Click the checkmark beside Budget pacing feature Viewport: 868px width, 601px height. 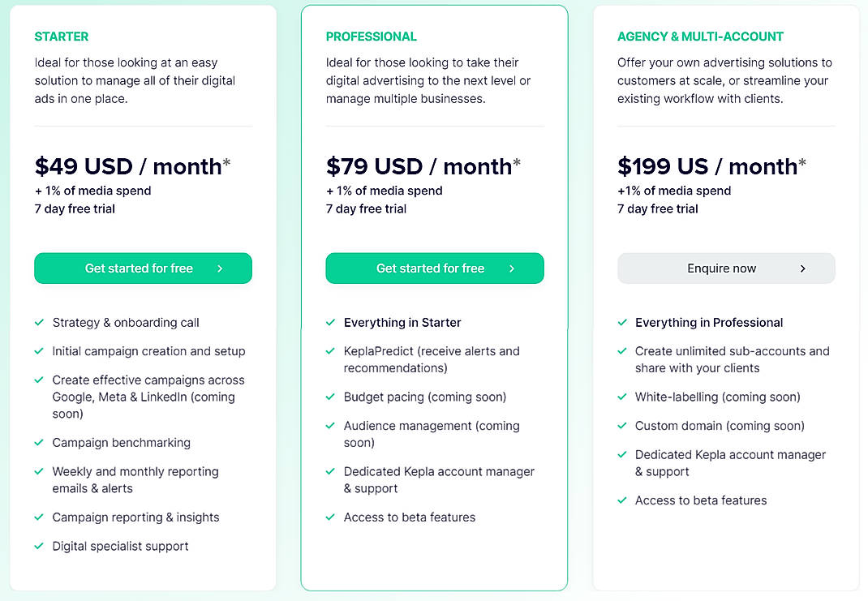point(330,397)
